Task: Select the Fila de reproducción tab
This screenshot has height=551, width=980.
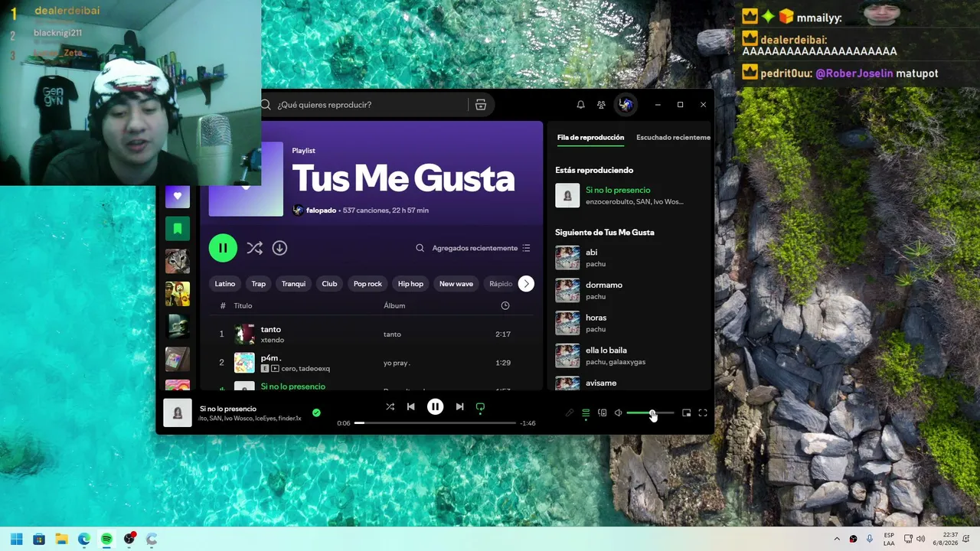Action: [590, 138]
